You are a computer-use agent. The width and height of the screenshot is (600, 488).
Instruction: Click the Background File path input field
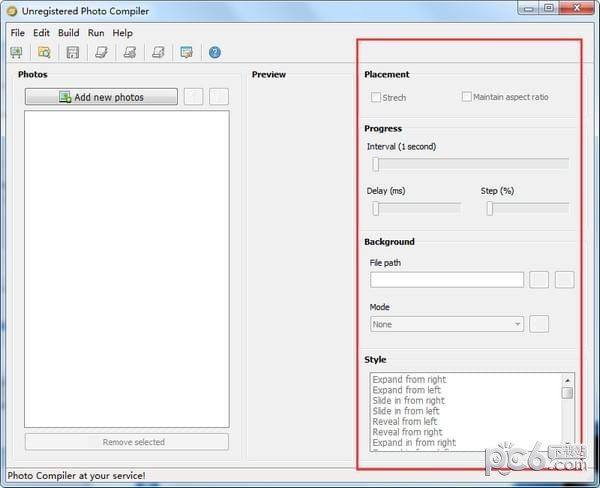(447, 280)
